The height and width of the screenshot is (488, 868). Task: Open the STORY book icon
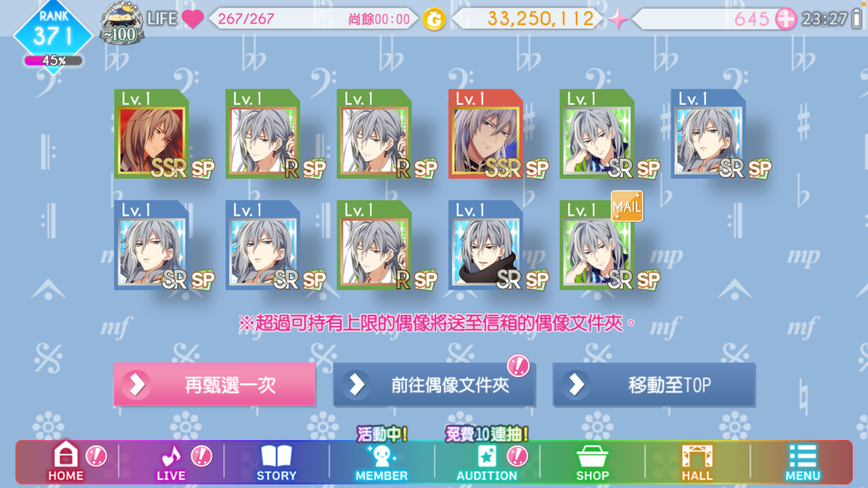(276, 463)
